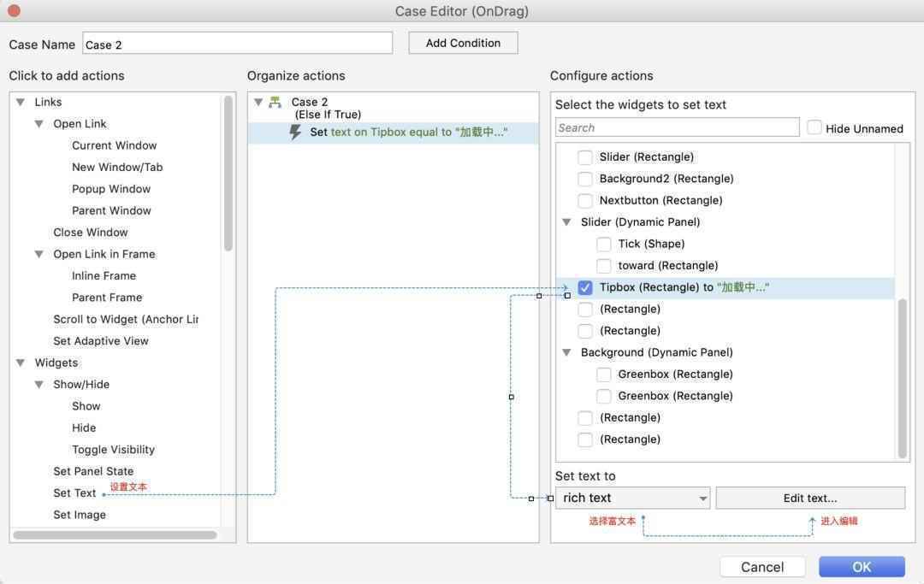The height and width of the screenshot is (584, 924).
Task: Select the Set Text action
Action: (x=74, y=493)
